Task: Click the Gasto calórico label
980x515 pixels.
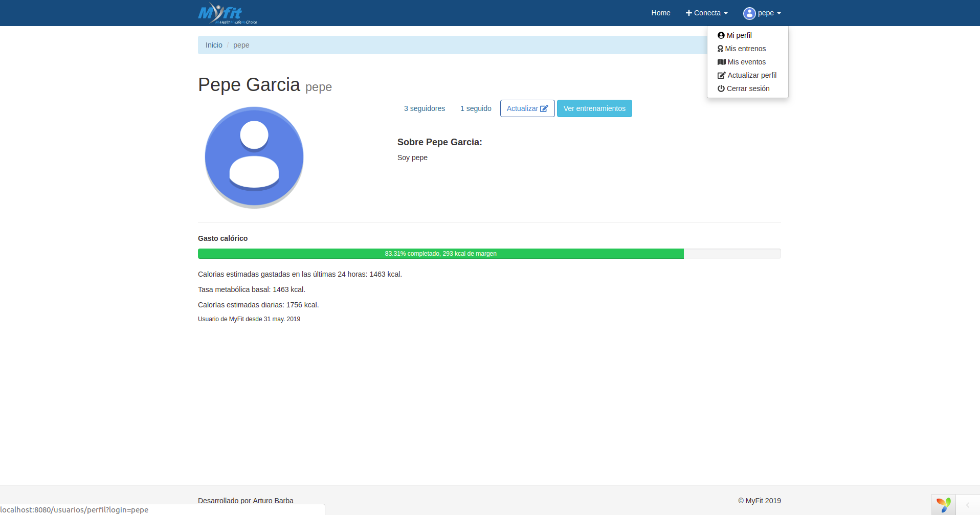Action: click(222, 238)
